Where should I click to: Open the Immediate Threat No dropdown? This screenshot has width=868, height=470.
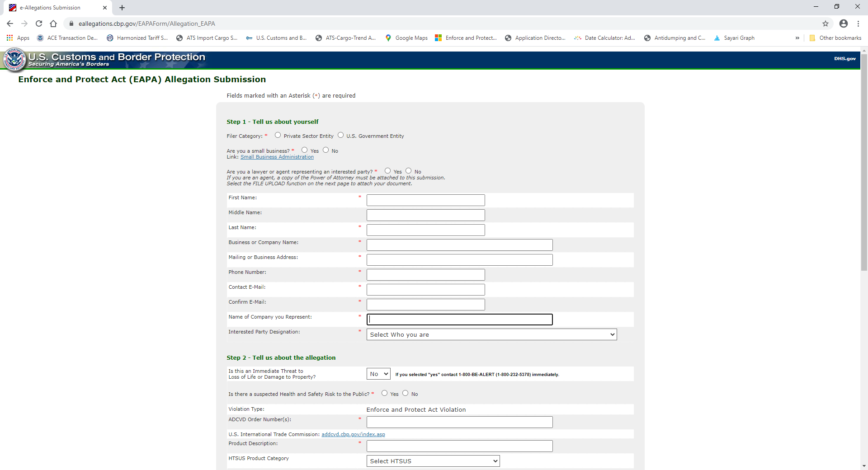click(x=378, y=374)
